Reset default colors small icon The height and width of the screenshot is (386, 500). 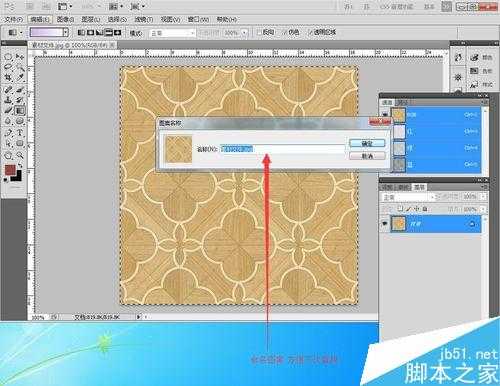[6, 180]
